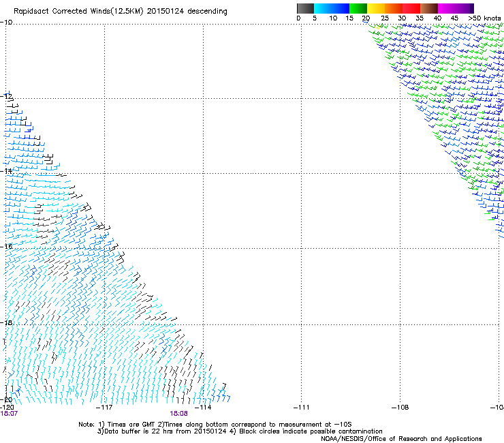Click the '-114' longitude axis label
Viewport: 504px width, 443px height.
coord(203,408)
